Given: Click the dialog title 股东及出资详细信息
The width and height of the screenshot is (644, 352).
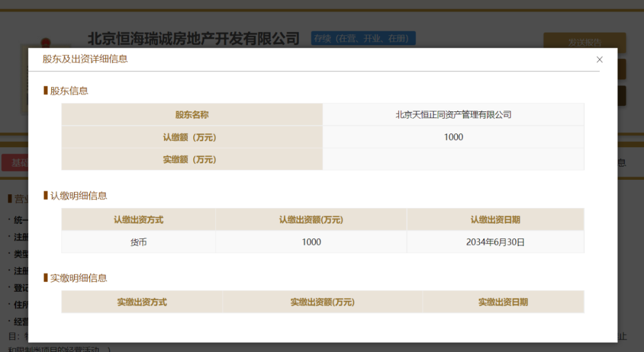Looking at the screenshot, I should pos(85,59).
